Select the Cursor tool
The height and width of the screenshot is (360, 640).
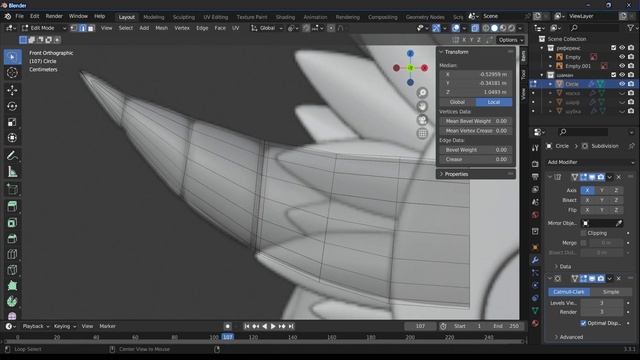pos(12,73)
